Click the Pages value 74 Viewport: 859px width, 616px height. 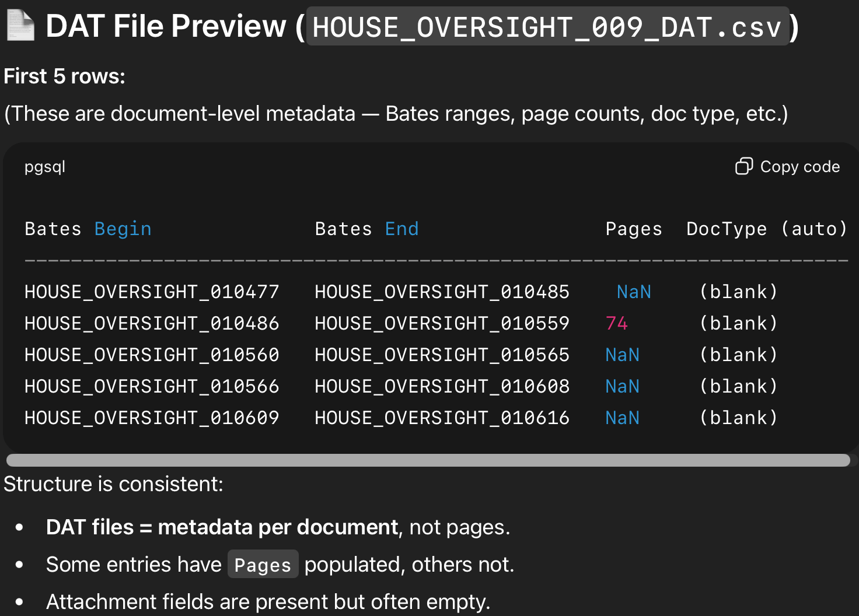click(x=617, y=323)
